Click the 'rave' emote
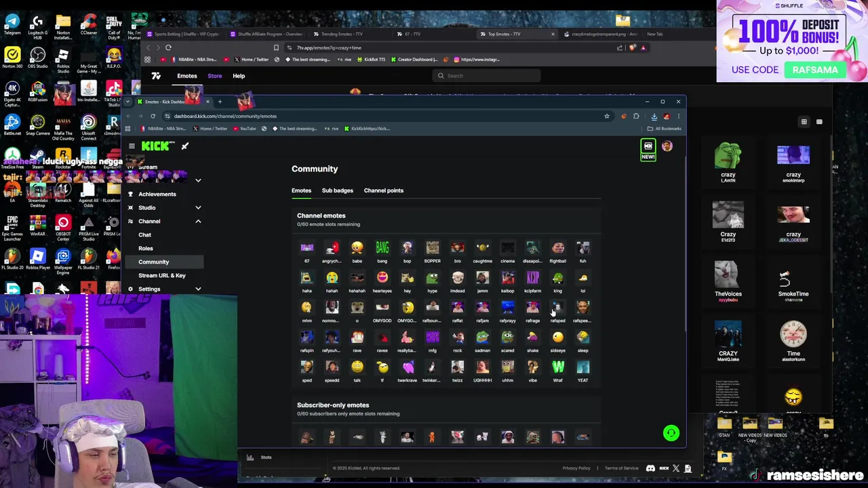 (x=357, y=338)
